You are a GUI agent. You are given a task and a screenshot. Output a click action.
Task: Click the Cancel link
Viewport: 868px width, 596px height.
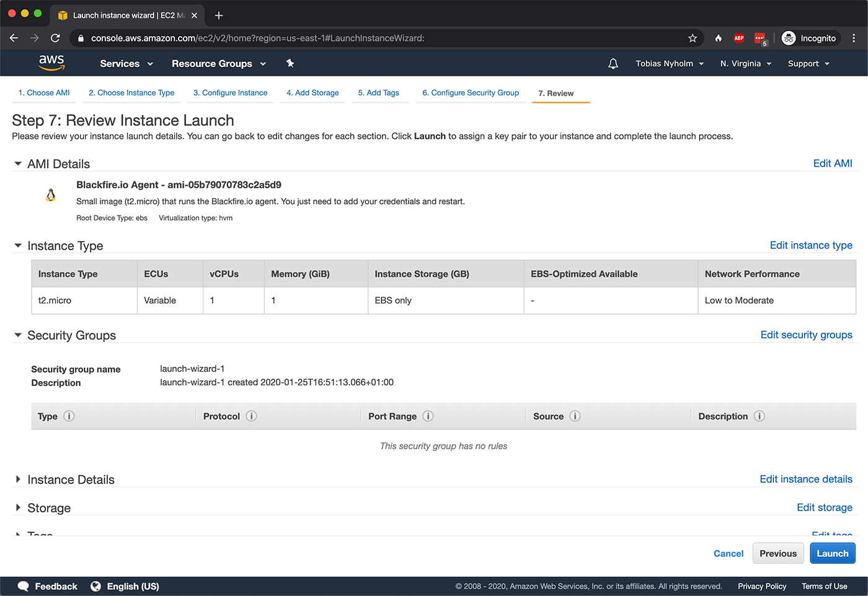(728, 553)
